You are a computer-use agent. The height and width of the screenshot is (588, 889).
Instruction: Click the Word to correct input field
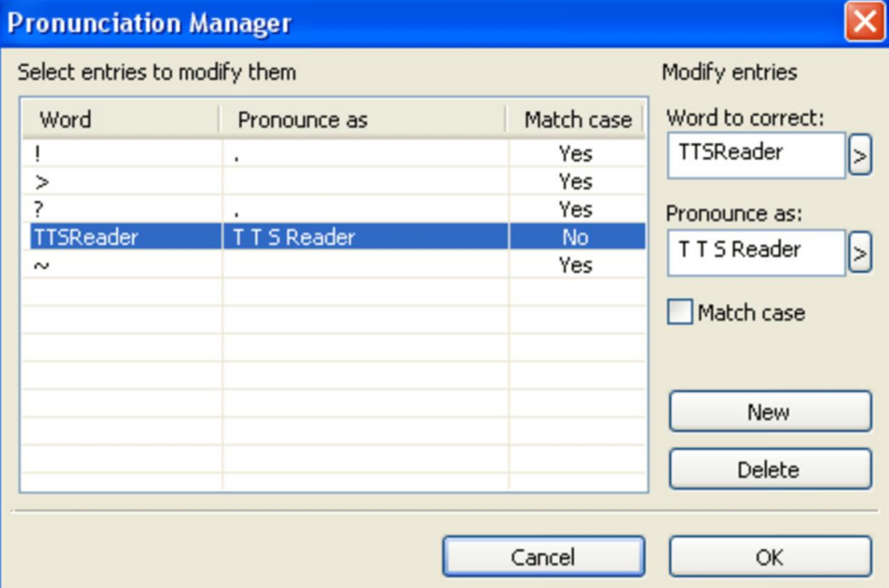click(756, 156)
